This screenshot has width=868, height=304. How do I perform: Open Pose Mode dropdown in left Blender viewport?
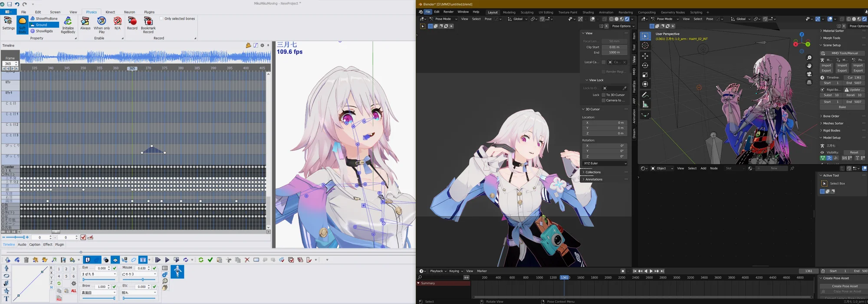pos(443,19)
